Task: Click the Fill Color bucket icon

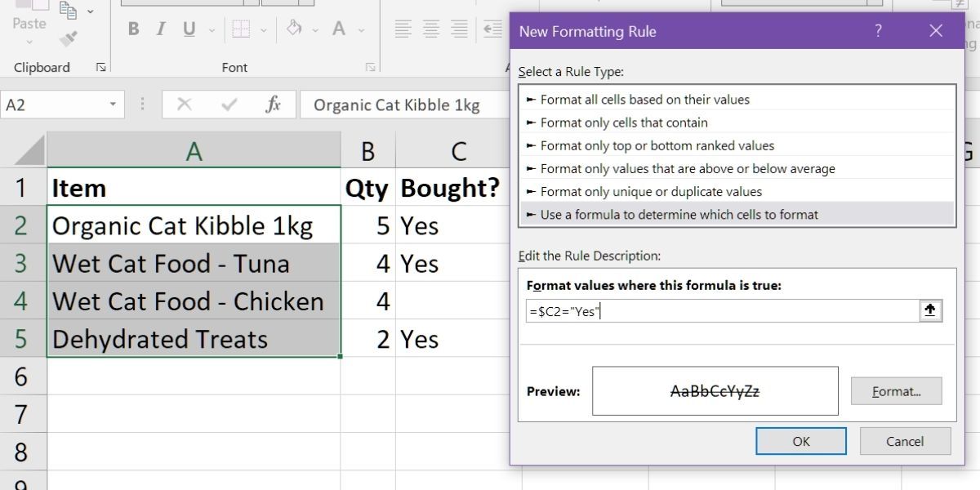Action: pyautogui.click(x=294, y=29)
